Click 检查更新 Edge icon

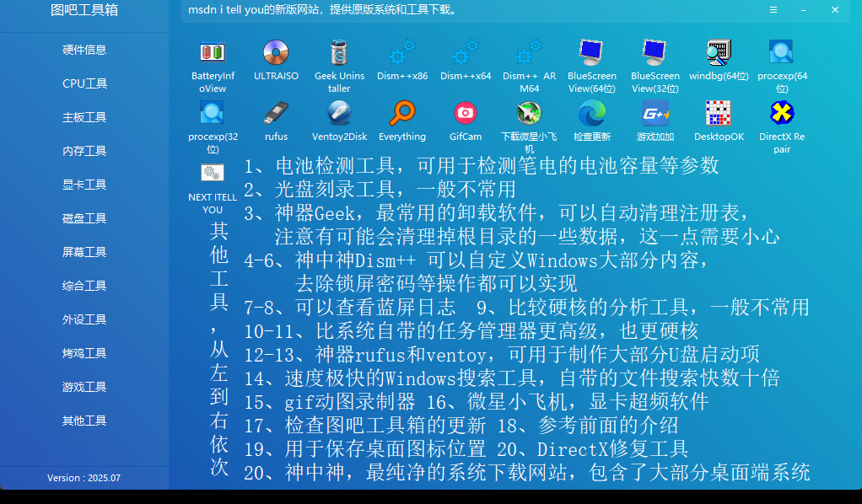coord(592,114)
